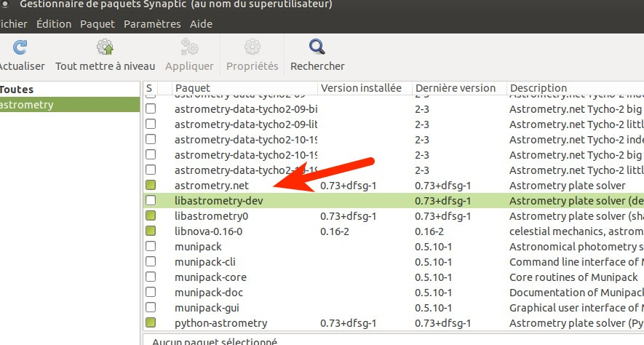
Task: Click the Rechercher magnifying glass icon
Action: [317, 48]
